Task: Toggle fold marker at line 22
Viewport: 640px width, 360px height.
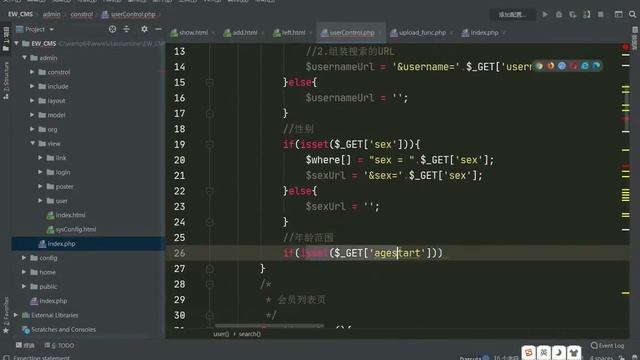Action: (x=209, y=191)
